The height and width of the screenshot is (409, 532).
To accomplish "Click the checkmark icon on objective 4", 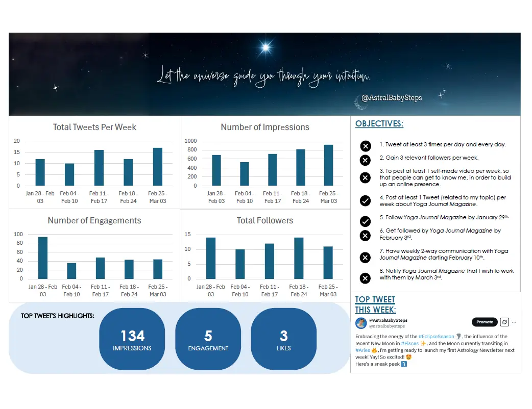I will coord(365,201).
